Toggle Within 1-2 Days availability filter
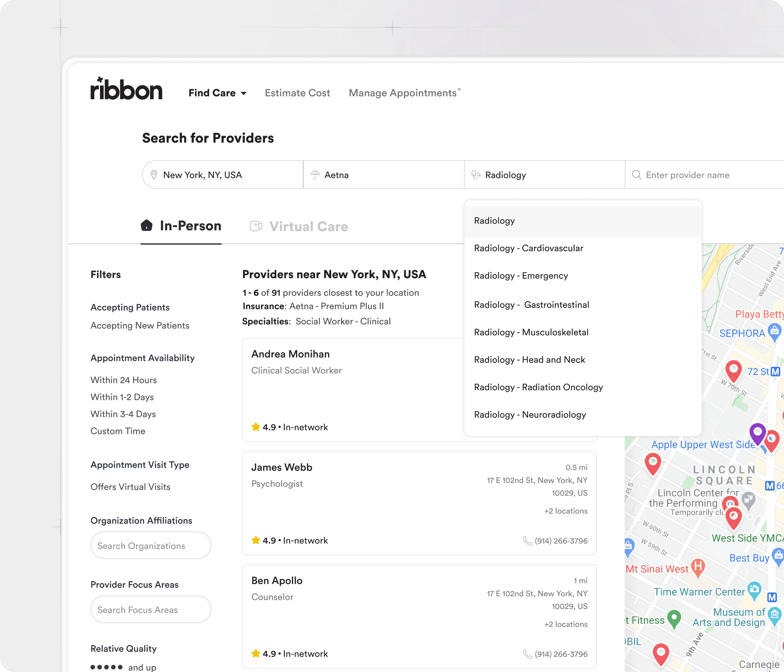This screenshot has width=784, height=672. tap(122, 397)
